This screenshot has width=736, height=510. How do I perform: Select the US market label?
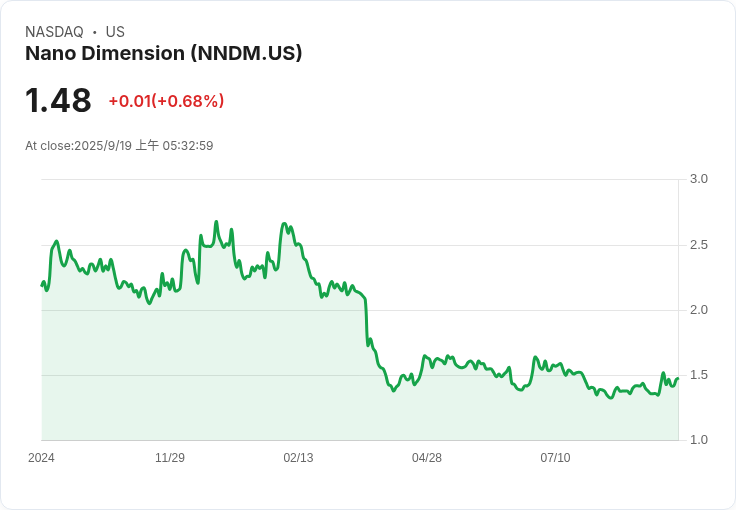[x=115, y=32]
